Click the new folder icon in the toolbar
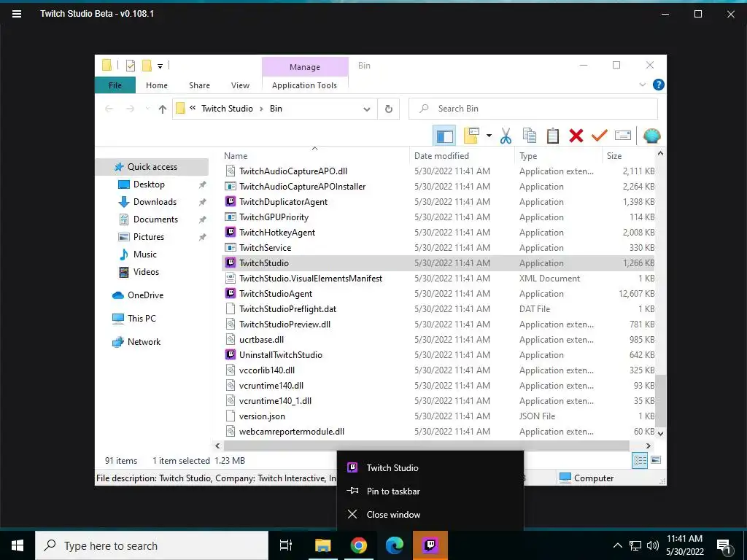This screenshot has width=747, height=560. click(x=471, y=136)
